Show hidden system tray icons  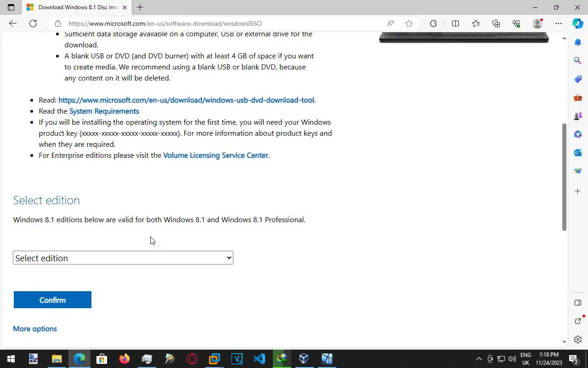479,359
